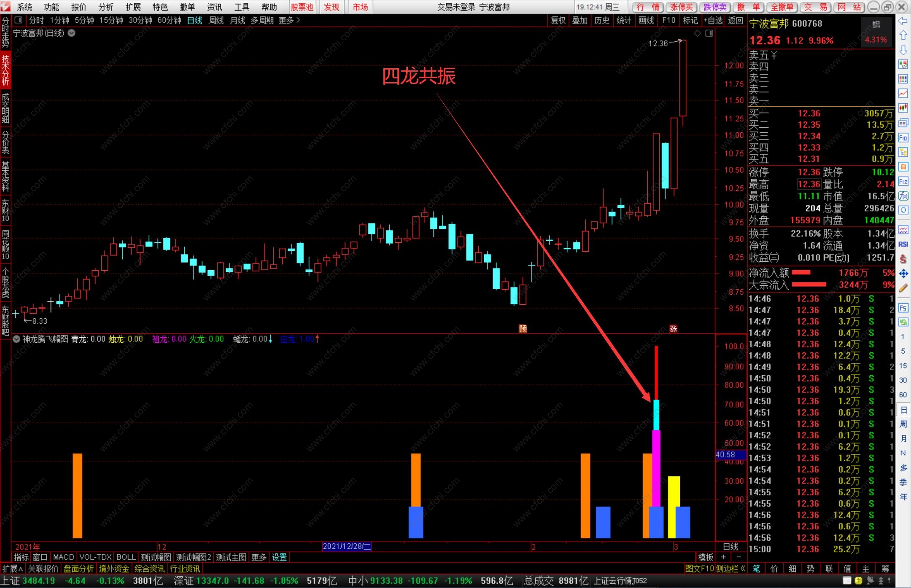This screenshot has height=588, width=911.
Task: Click the 2021/12/28 date marker on timeline
Action: pyautogui.click(x=346, y=547)
